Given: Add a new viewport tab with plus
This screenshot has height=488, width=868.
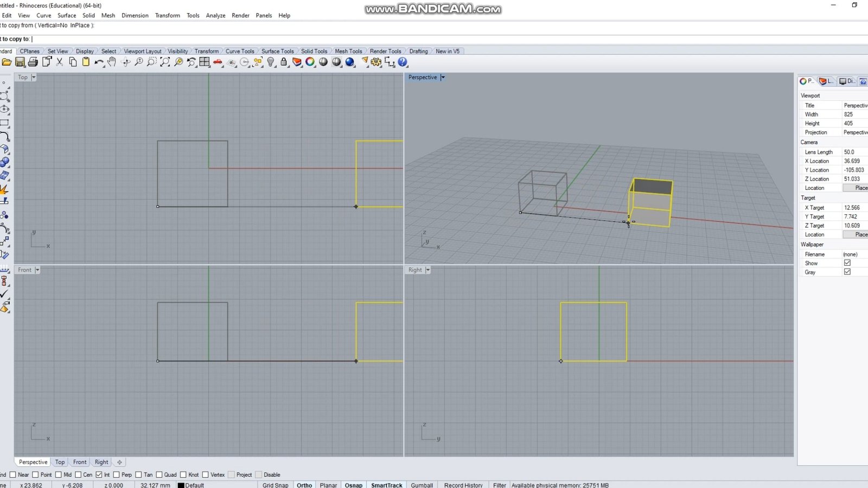Looking at the screenshot, I should (119, 462).
